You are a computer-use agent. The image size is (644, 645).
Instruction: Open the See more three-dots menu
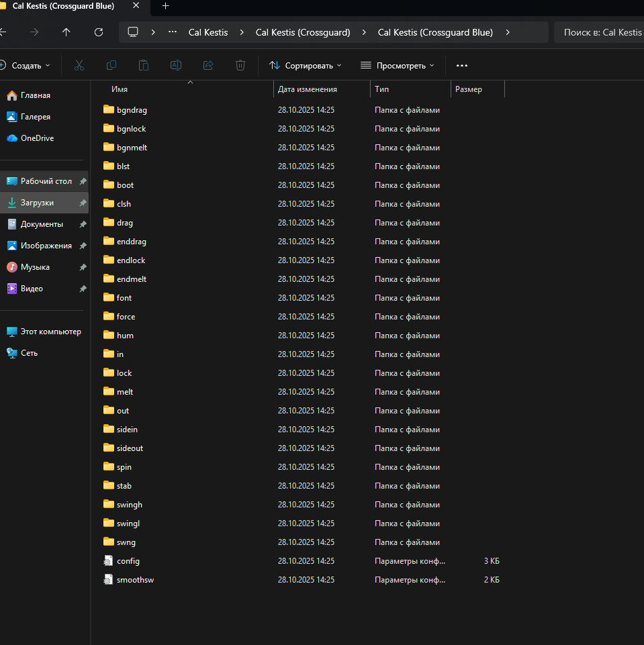click(x=462, y=65)
